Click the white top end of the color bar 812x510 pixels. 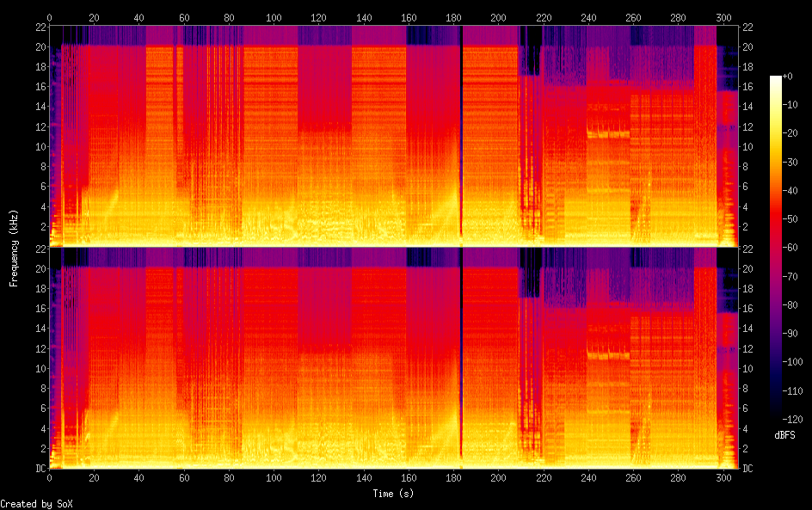[776, 80]
